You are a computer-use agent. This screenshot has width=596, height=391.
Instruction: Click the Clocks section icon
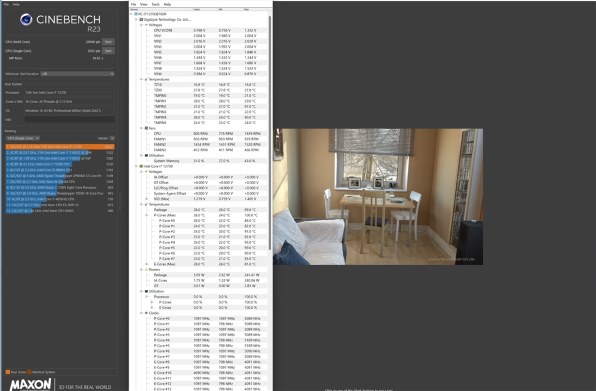coord(146,313)
